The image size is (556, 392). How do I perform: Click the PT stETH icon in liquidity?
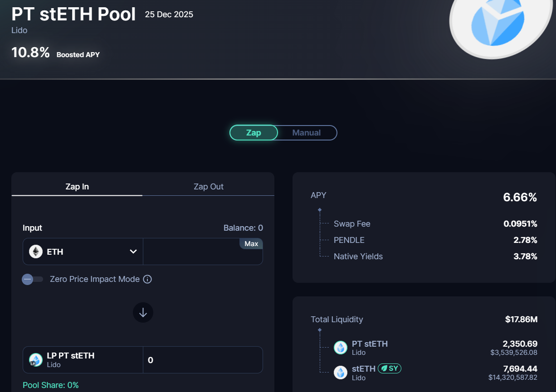tap(341, 348)
